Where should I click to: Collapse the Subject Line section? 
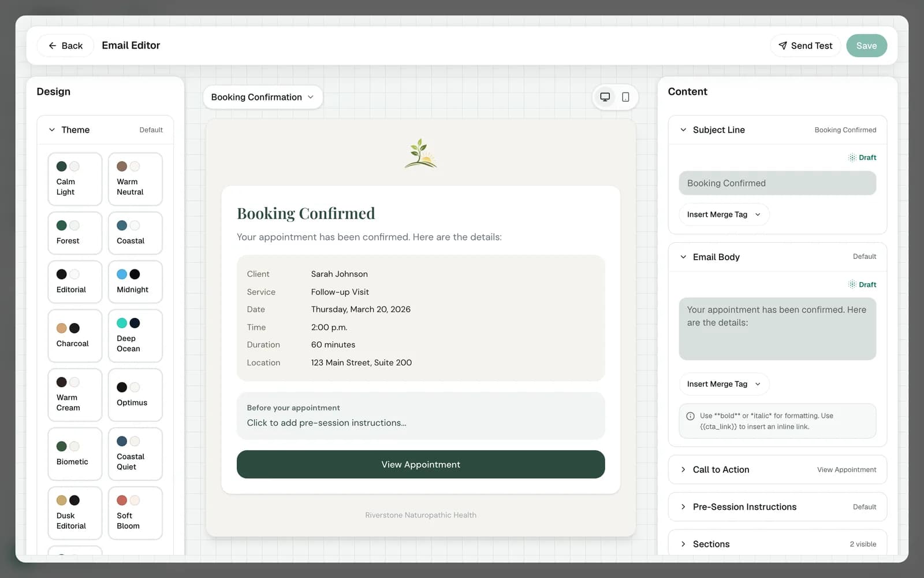(683, 130)
